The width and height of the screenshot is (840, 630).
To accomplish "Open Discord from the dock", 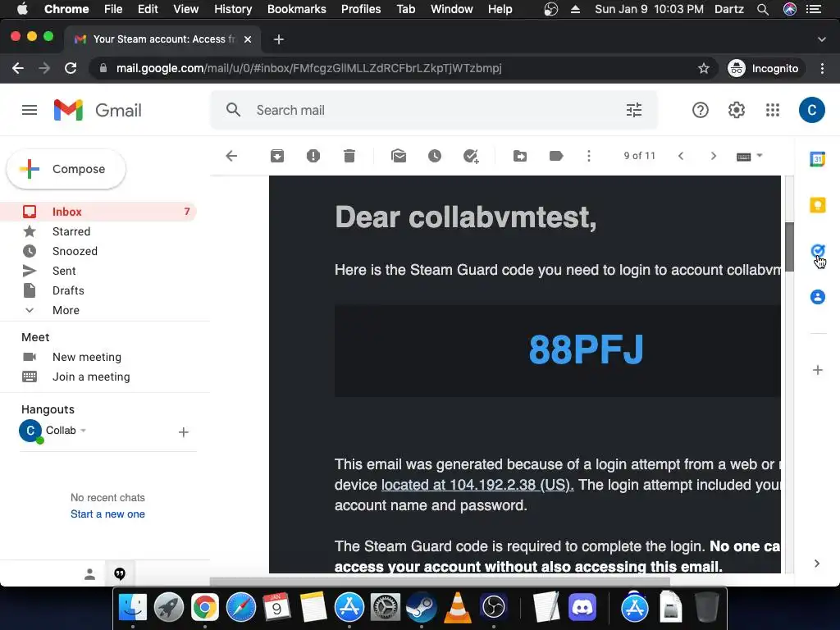I will 582,608.
